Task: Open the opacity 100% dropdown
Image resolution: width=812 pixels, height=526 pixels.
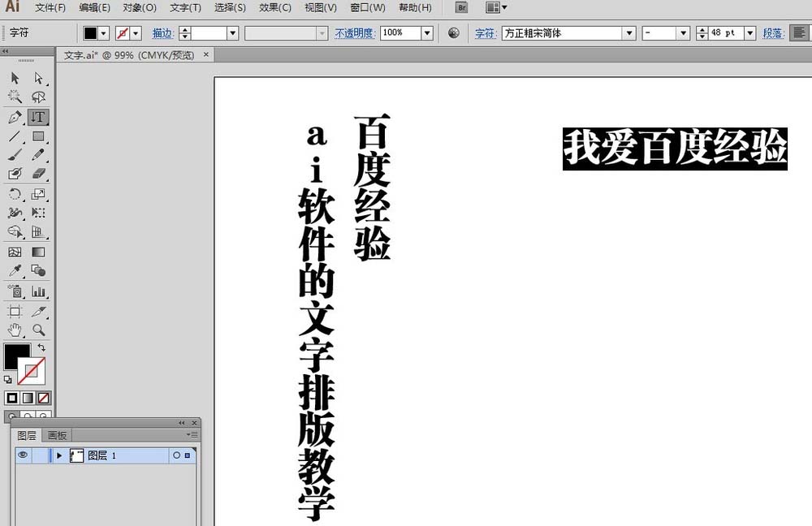Action: coord(427,33)
